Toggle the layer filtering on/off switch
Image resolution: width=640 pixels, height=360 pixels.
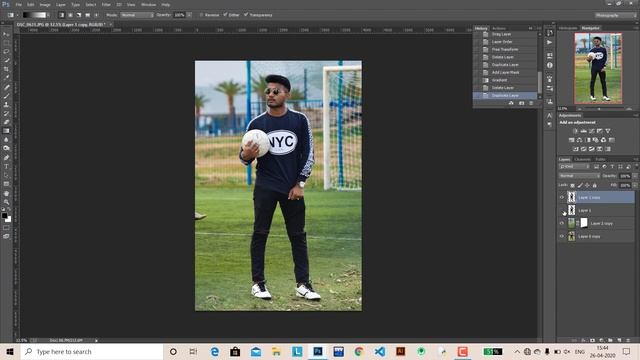(x=636, y=167)
